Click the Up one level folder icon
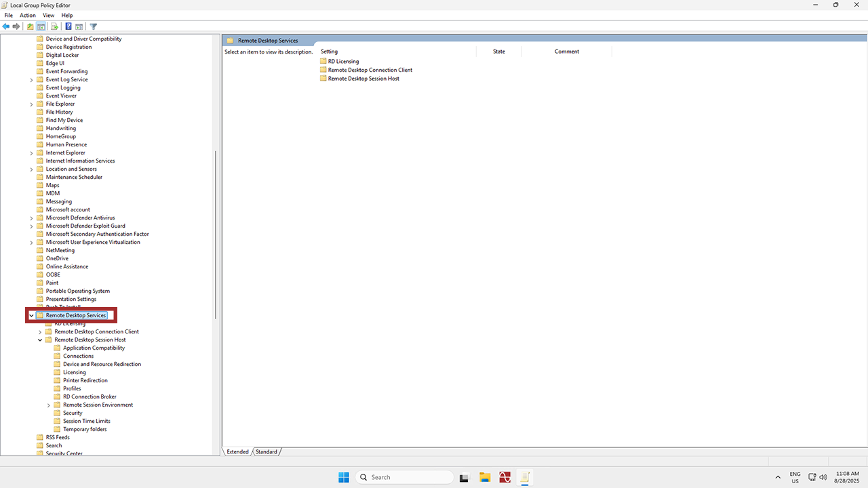The height and width of the screenshot is (488, 868). click(x=30, y=26)
